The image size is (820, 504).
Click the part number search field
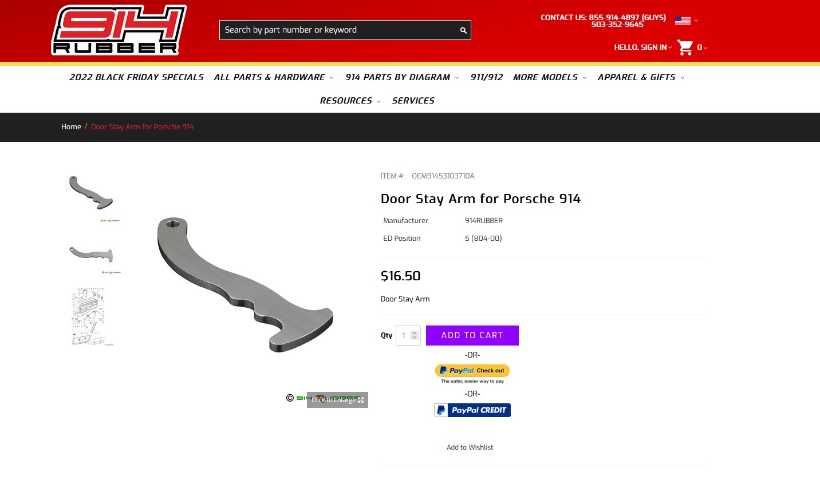click(x=339, y=30)
